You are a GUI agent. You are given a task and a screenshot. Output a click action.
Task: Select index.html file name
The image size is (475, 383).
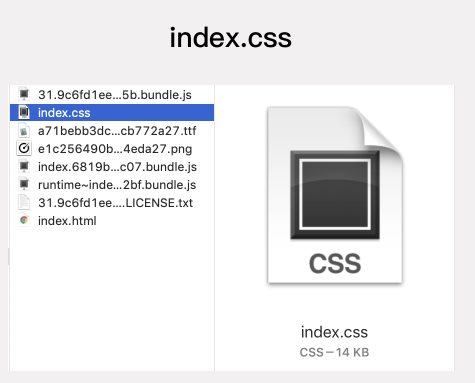click(x=67, y=221)
